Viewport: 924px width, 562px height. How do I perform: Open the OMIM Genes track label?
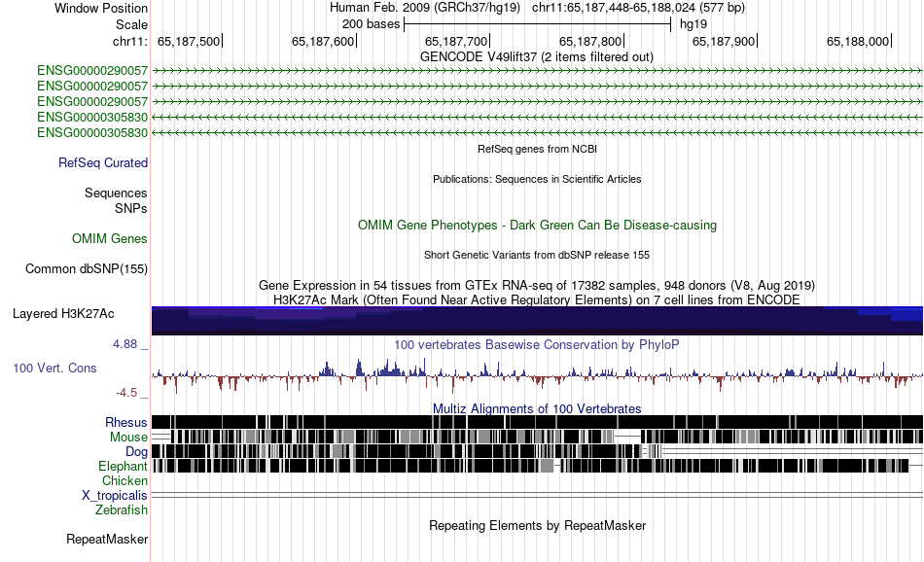[109, 238]
